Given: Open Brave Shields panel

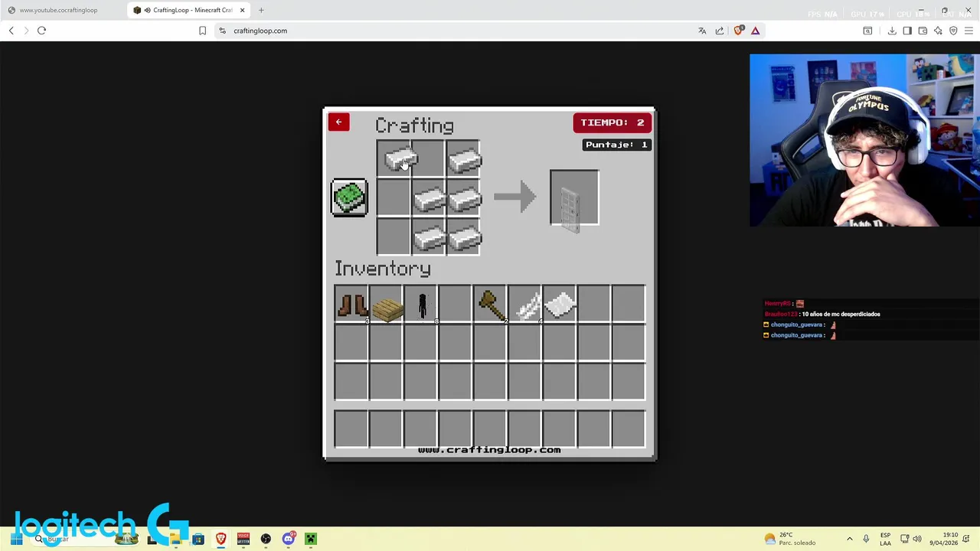Looking at the screenshot, I should point(738,31).
